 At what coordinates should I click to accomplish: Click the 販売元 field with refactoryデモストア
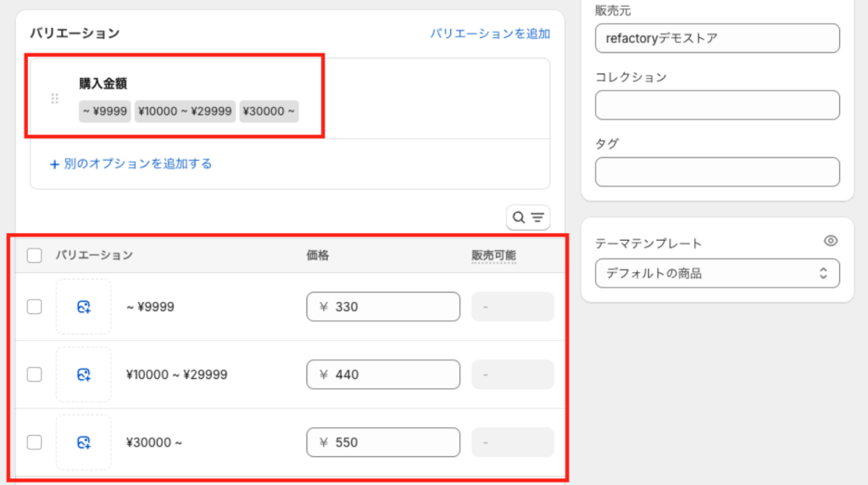click(x=717, y=38)
